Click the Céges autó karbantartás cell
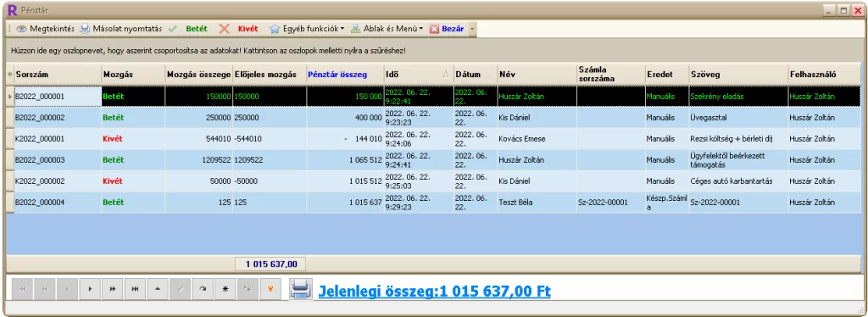 click(738, 181)
